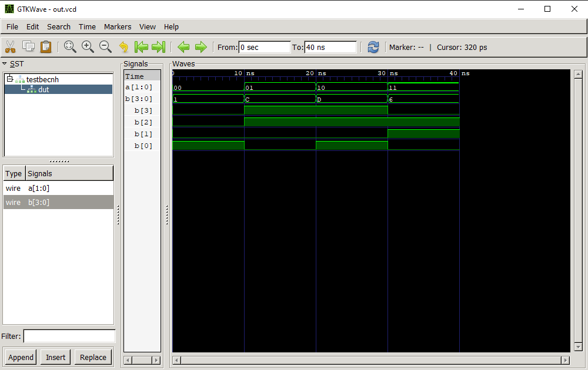Jump to end of trace icon

click(158, 47)
